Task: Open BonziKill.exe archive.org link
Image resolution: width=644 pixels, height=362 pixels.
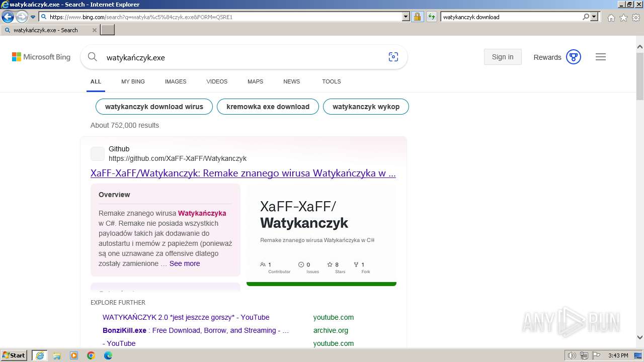Action: 196,330
